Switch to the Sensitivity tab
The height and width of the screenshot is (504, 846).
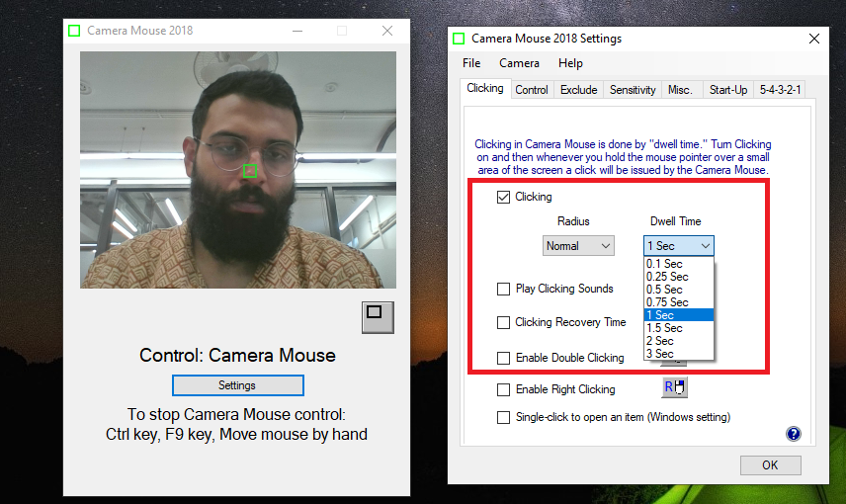coord(633,90)
